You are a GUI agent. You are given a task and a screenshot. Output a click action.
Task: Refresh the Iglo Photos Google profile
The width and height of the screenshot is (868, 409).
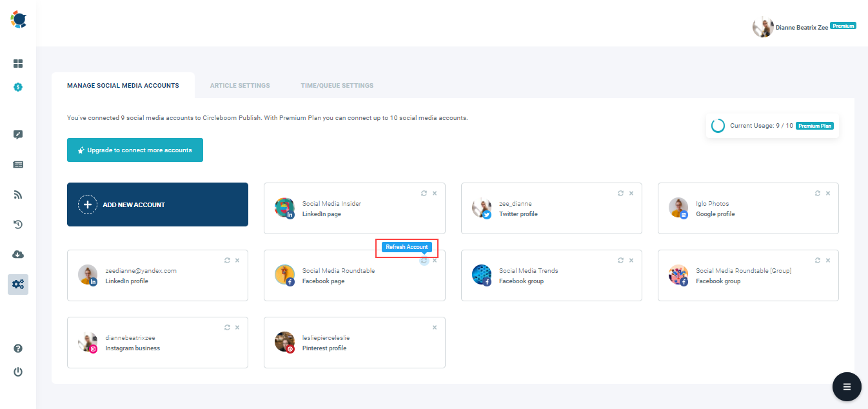pyautogui.click(x=817, y=193)
